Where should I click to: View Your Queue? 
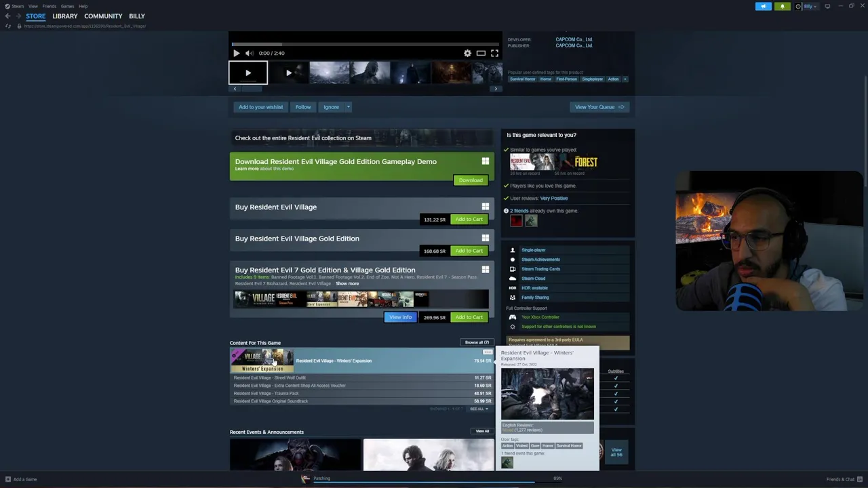pyautogui.click(x=599, y=107)
